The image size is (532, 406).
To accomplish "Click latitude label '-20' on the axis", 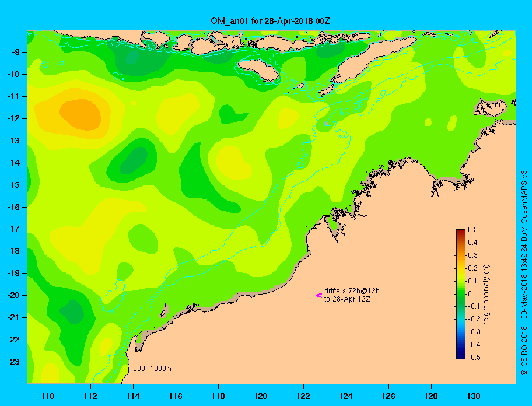I will (13, 295).
